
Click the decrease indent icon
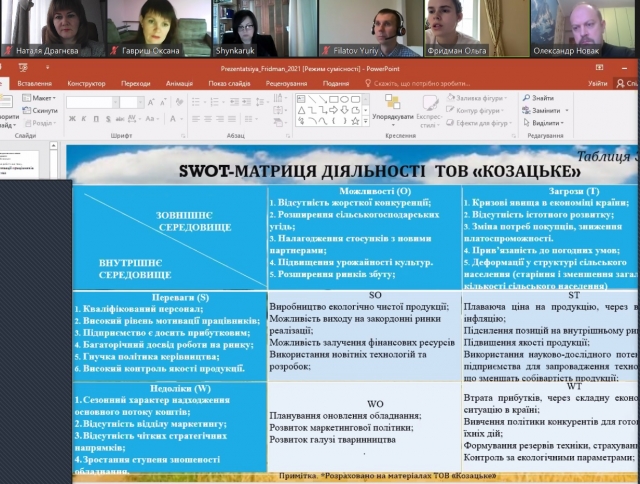(x=234, y=102)
